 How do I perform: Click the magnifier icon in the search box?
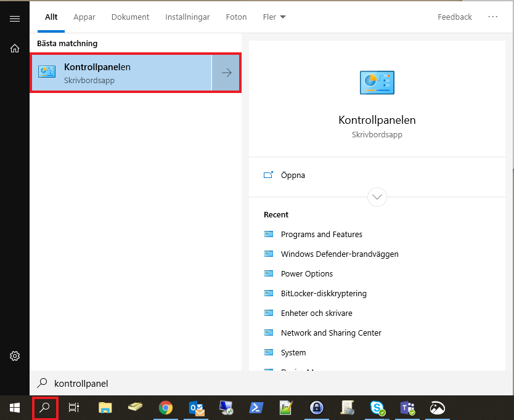click(x=43, y=382)
